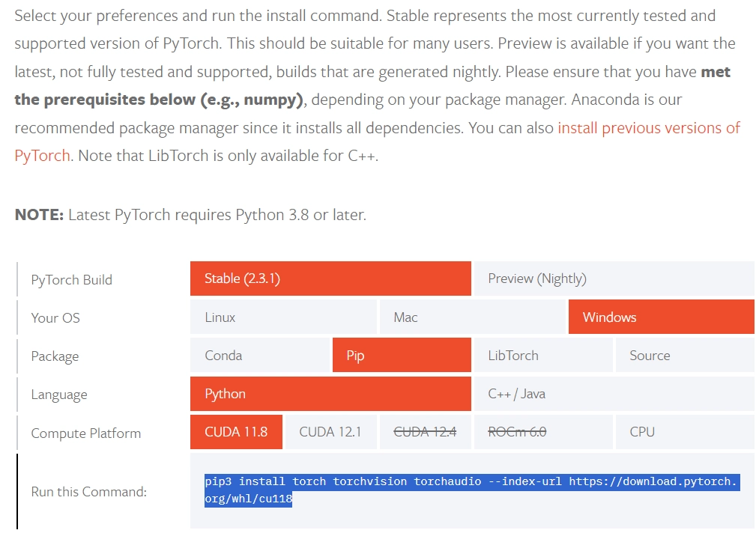This screenshot has width=756, height=554.
Task: Click the Compute Platform row label
Action: point(85,433)
